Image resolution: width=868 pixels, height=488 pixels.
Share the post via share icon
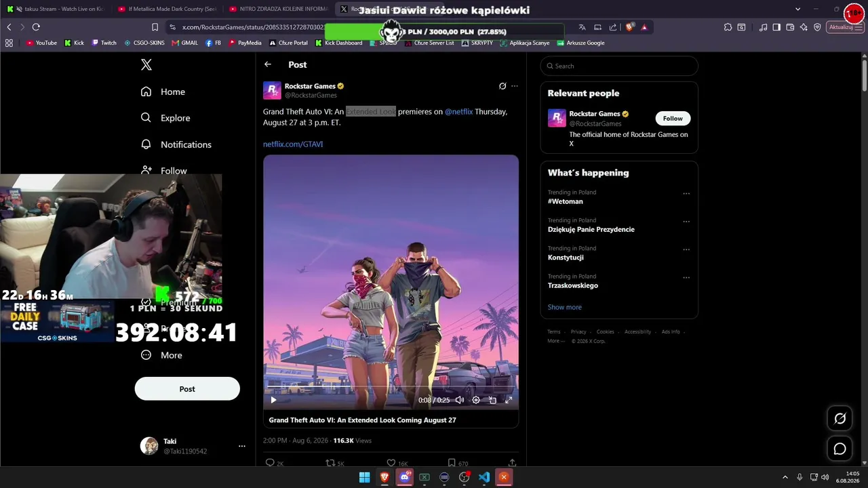(512, 463)
